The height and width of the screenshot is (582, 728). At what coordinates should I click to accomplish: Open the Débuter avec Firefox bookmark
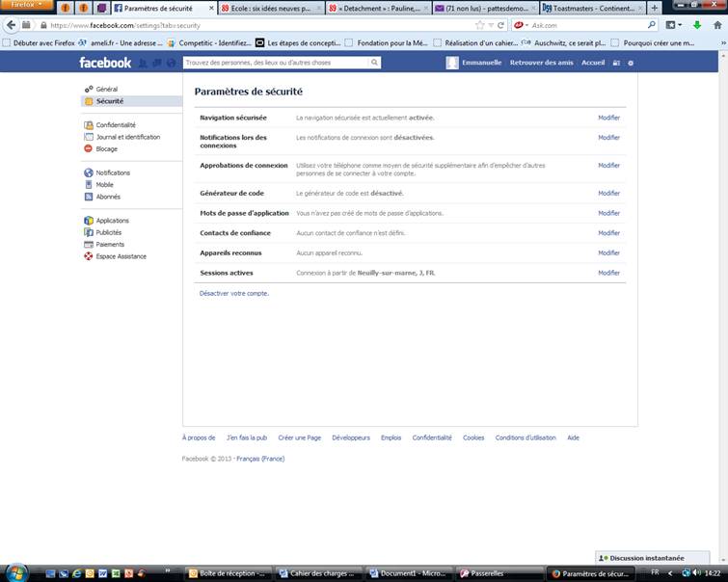click(39, 43)
